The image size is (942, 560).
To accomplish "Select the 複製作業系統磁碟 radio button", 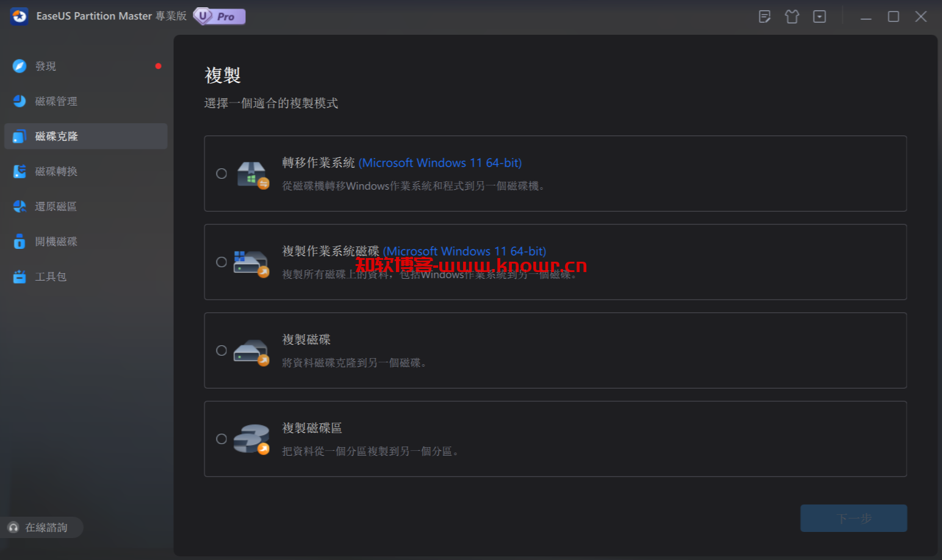I will [x=221, y=262].
